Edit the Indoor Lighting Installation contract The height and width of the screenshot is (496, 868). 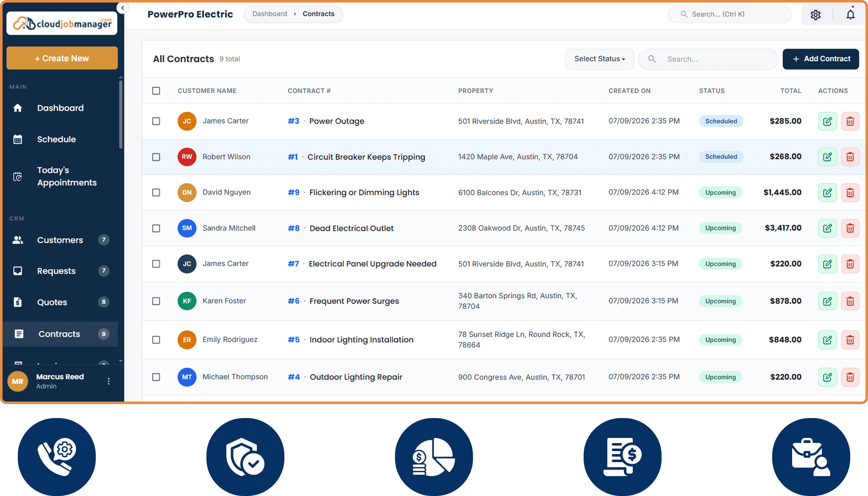pos(827,340)
